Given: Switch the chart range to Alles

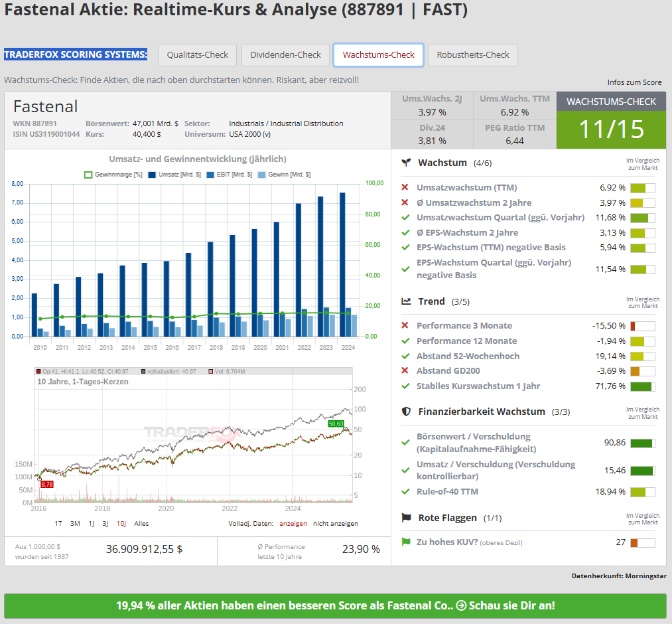Looking at the screenshot, I should (x=141, y=523).
